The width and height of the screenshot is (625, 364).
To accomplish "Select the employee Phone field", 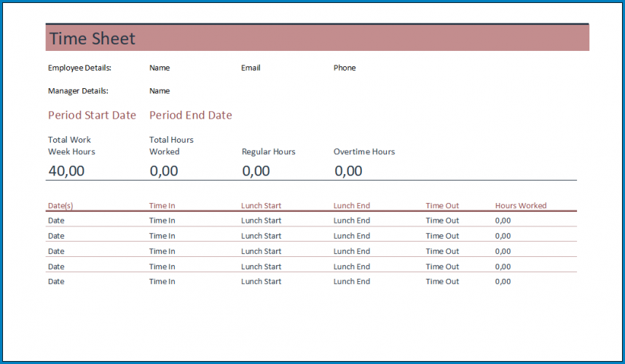I will (345, 68).
